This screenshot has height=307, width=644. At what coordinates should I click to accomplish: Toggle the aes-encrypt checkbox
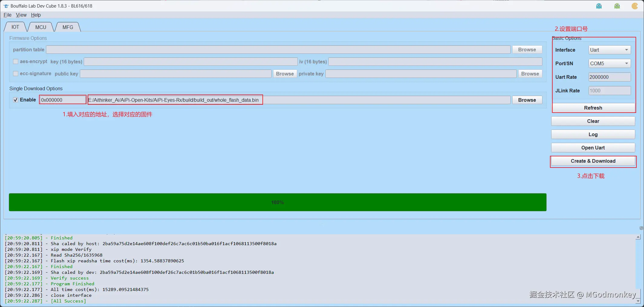click(15, 62)
